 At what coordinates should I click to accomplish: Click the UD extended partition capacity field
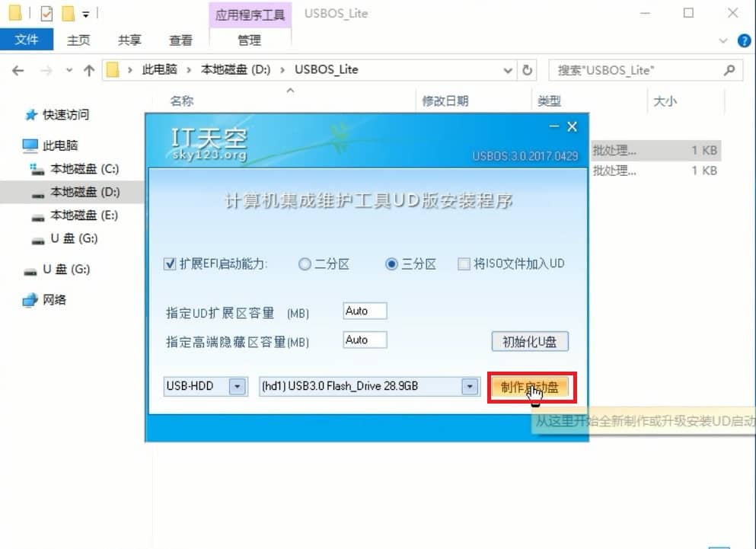pos(365,311)
